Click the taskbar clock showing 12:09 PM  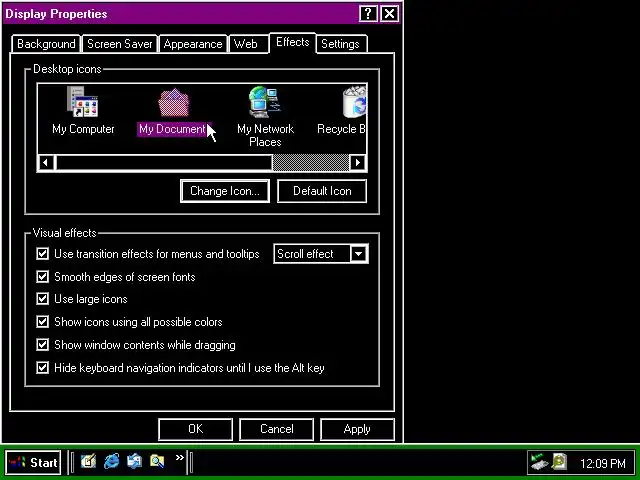tap(602, 464)
